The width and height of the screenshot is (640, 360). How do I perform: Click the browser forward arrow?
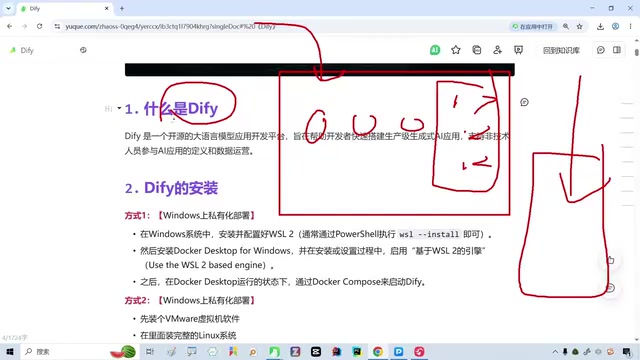(x=24, y=26)
